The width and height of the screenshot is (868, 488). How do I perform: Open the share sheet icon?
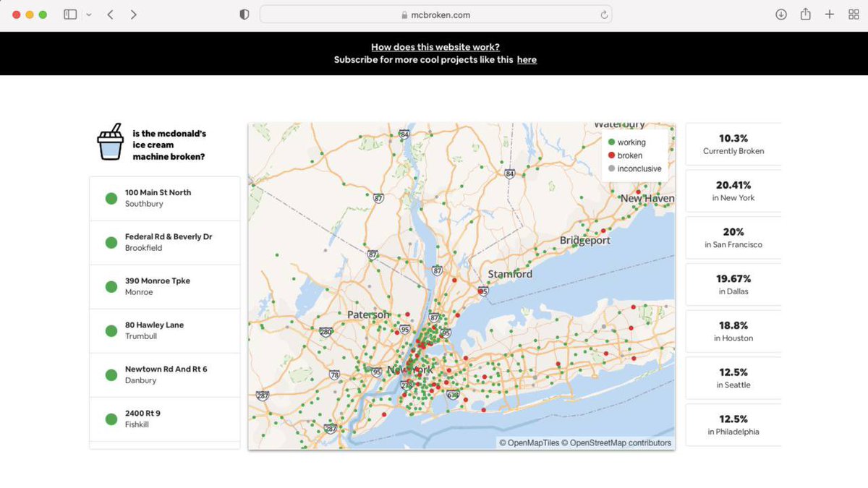pyautogui.click(x=805, y=14)
